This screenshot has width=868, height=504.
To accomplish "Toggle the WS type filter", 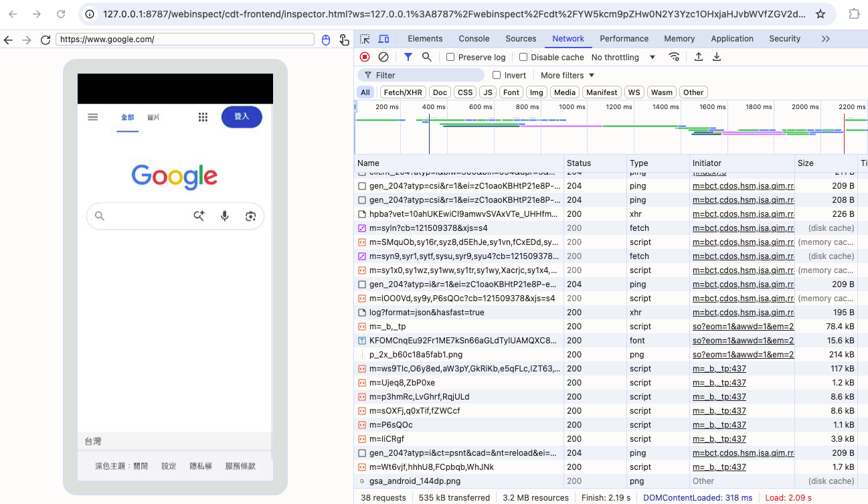I will (x=634, y=92).
